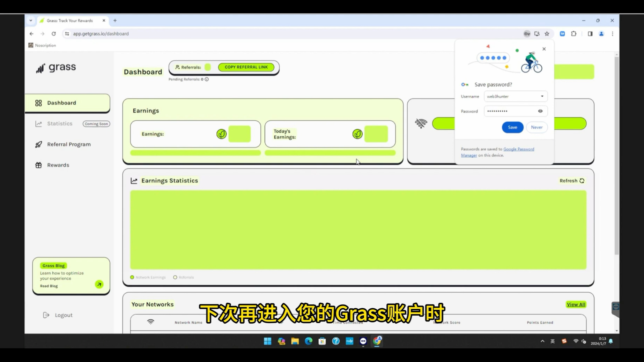This screenshot has width=644, height=362.
Task: Click the Points Earned column header
Action: coord(540,323)
